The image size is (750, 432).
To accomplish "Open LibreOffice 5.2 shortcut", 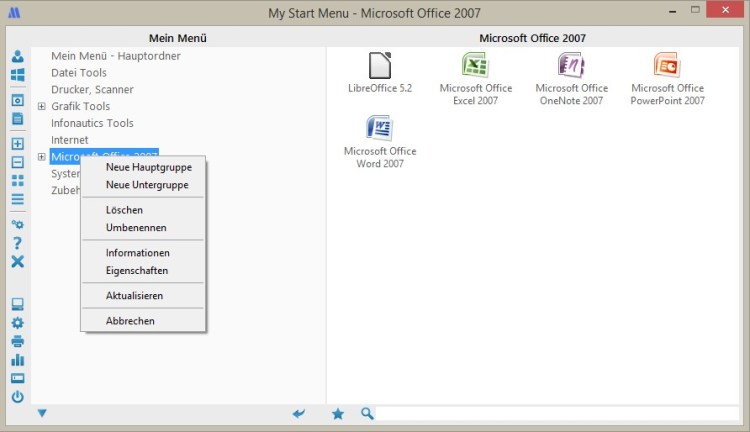I will [380, 73].
